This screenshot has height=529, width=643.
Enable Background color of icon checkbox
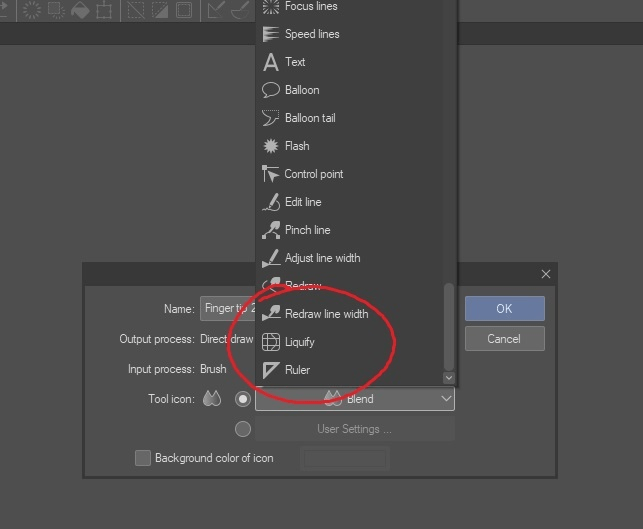[143, 458]
